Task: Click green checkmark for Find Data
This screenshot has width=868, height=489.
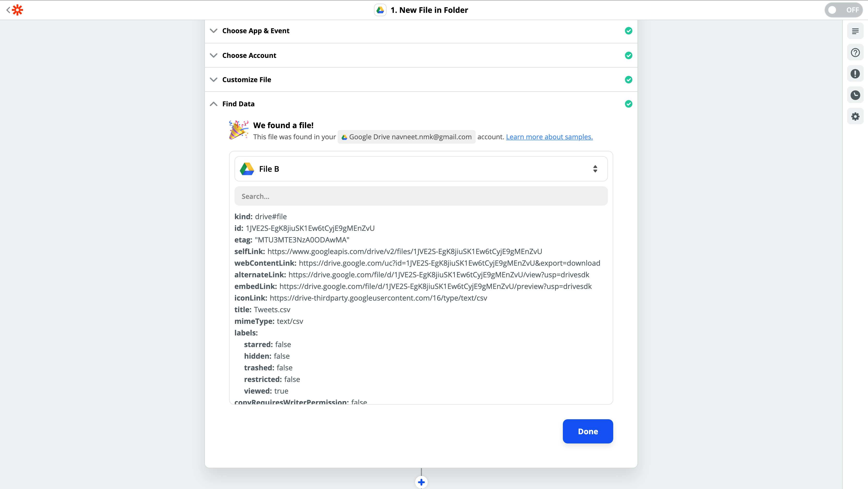Action: [628, 104]
